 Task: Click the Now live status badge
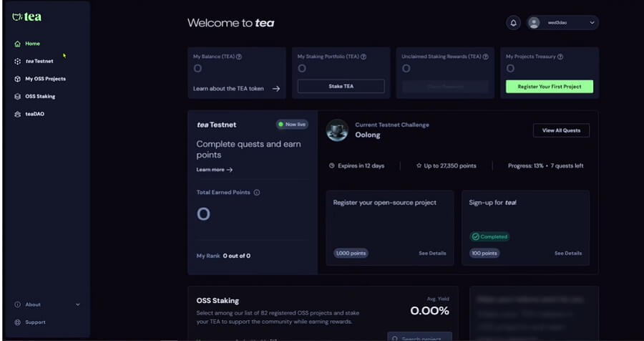pos(292,124)
